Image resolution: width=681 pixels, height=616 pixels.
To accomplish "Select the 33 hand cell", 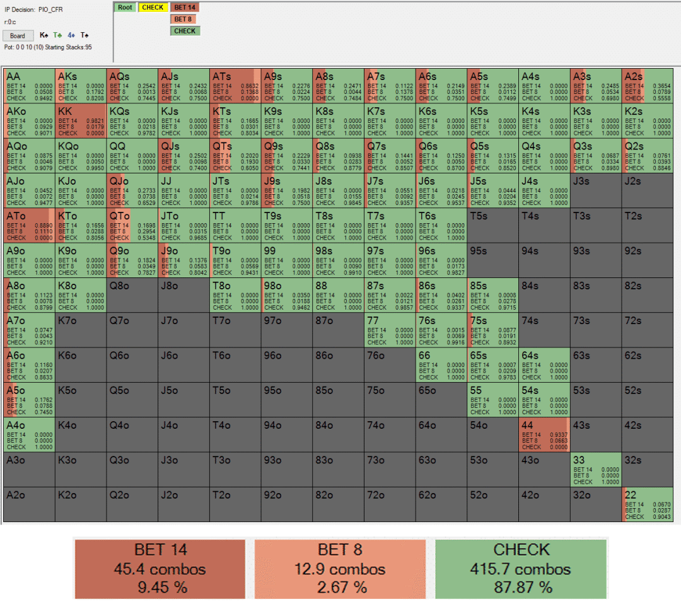I will tap(595, 470).
